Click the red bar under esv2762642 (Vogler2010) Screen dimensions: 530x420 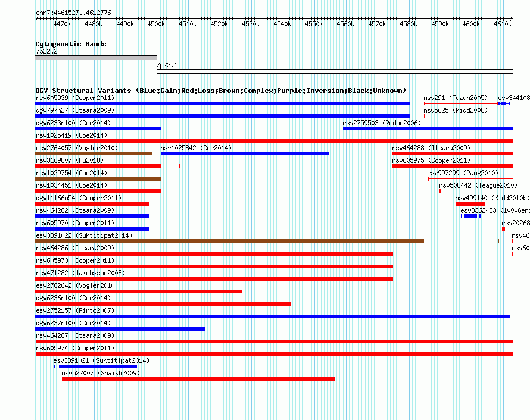tap(139, 291)
